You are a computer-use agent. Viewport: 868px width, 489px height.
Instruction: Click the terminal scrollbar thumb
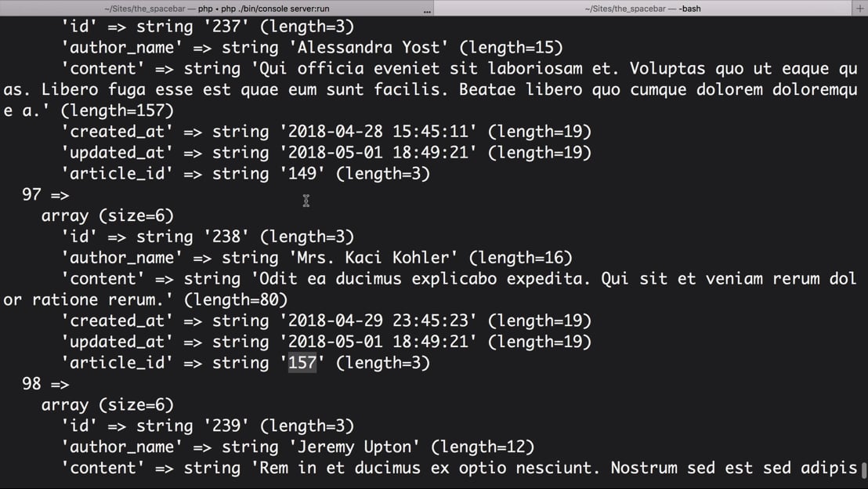[863, 469]
